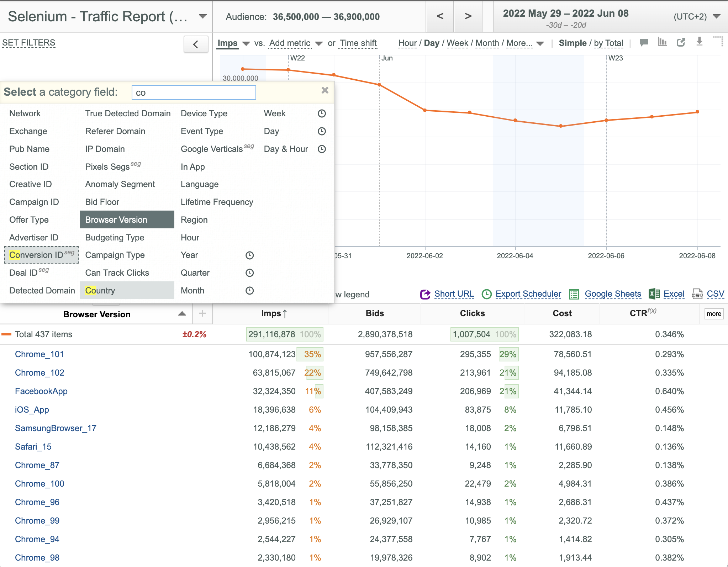Click the Google Sheets export icon
This screenshot has height=567, width=728.
click(x=574, y=294)
